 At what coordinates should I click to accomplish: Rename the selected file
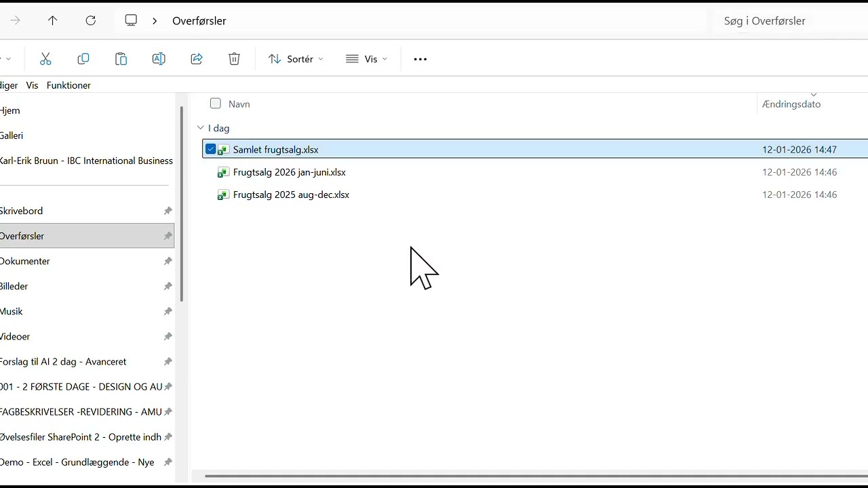tap(159, 59)
